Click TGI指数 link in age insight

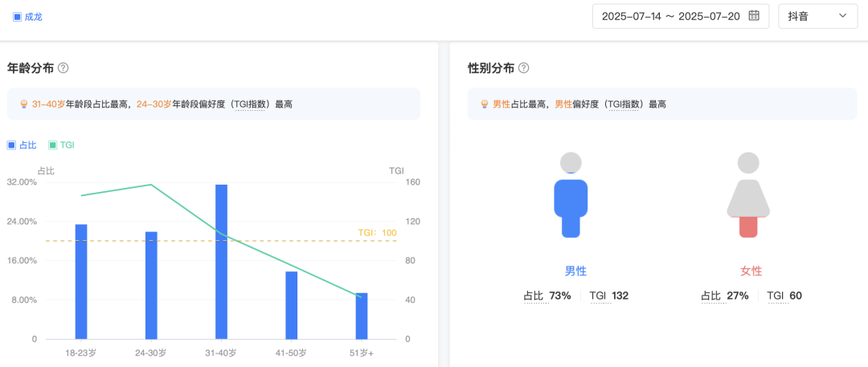click(x=250, y=104)
